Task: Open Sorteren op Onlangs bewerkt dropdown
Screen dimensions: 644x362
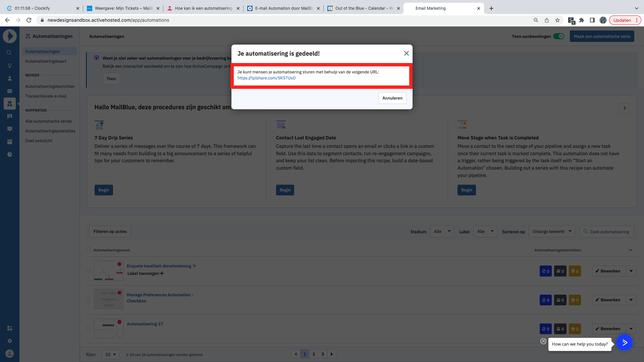Action: pyautogui.click(x=552, y=232)
